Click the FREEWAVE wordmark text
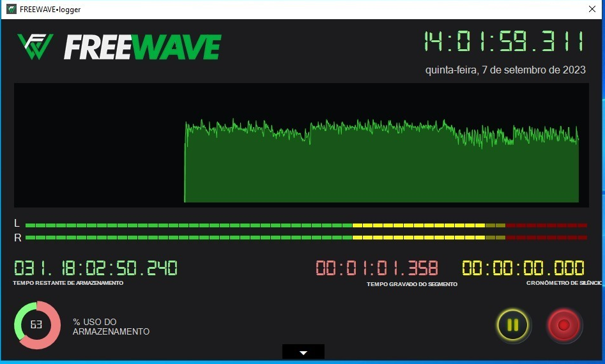Image resolution: width=605 pixels, height=364 pixels. pos(142,47)
